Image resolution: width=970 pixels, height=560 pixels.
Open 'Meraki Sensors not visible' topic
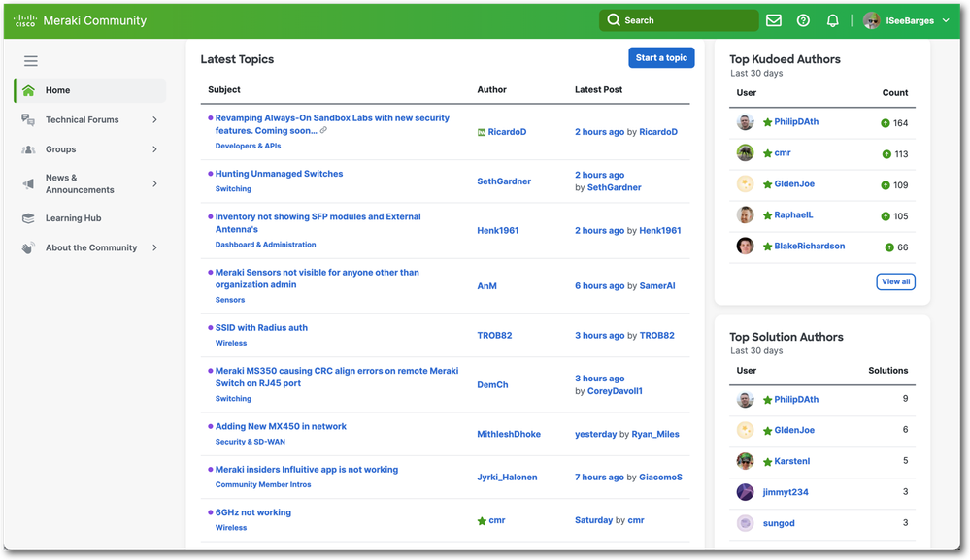(x=317, y=279)
